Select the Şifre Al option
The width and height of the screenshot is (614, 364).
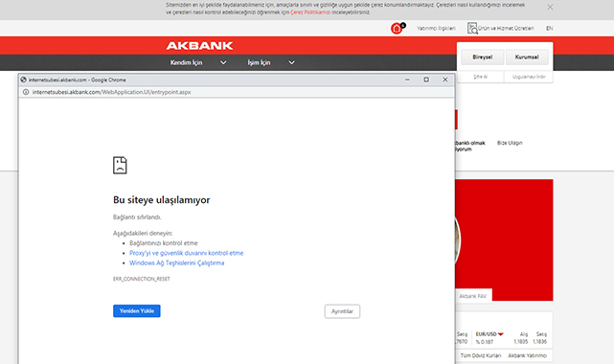pyautogui.click(x=481, y=77)
